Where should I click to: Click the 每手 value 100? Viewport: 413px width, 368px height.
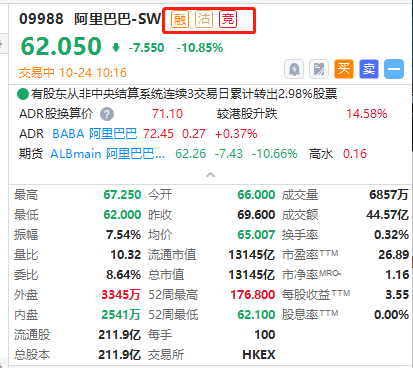pos(265,335)
